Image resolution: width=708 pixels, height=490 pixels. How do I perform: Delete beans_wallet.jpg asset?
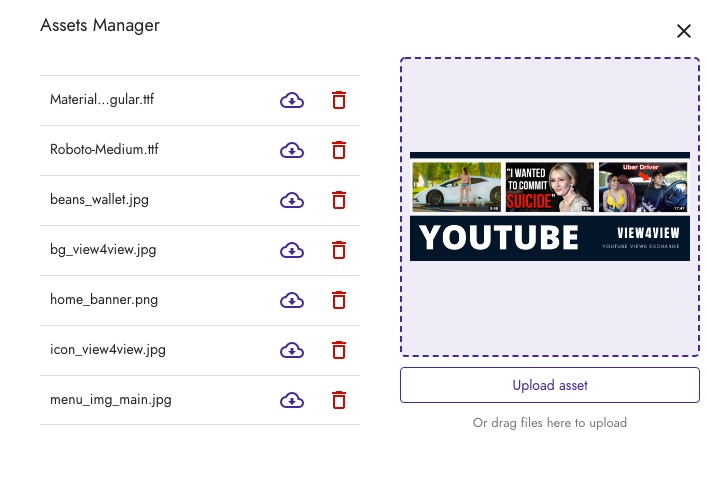pos(339,201)
